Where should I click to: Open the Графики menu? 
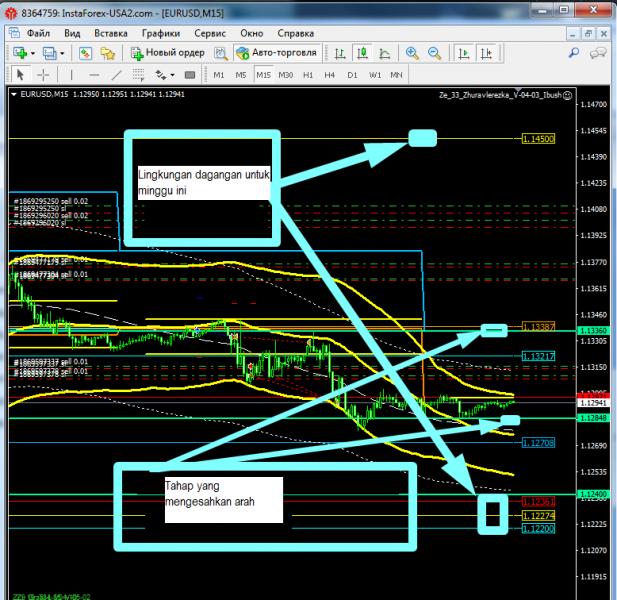tap(160, 33)
